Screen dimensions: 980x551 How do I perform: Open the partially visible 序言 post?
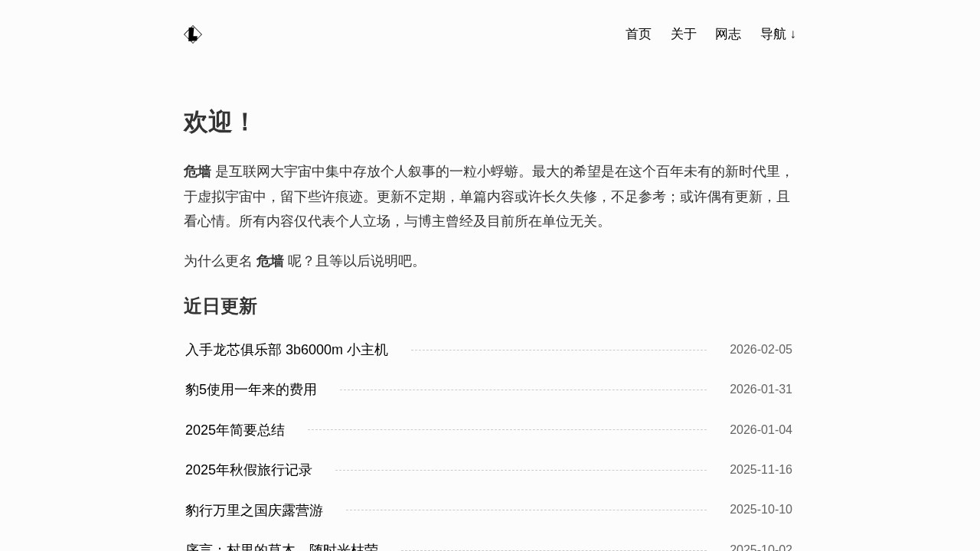[x=281, y=546]
